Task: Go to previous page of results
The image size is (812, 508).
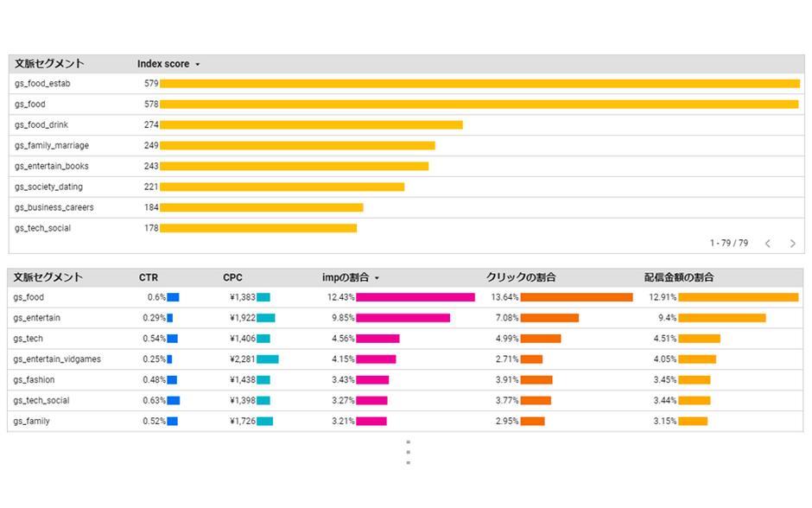Action: [768, 244]
